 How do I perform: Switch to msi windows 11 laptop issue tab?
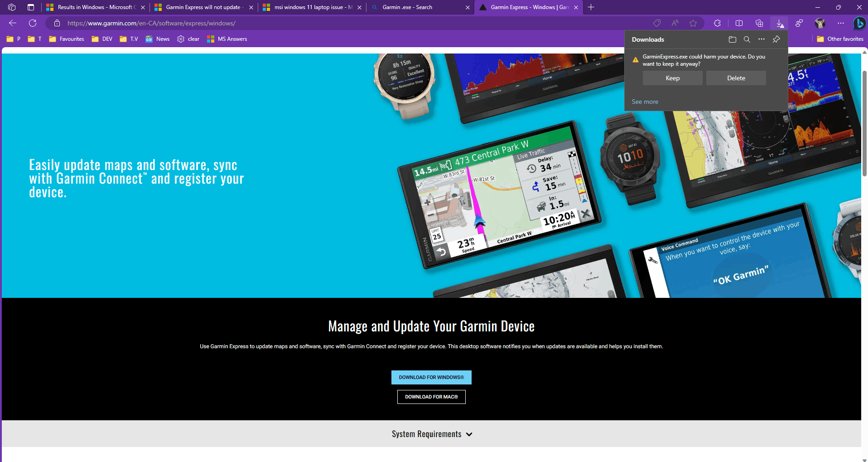click(x=313, y=7)
